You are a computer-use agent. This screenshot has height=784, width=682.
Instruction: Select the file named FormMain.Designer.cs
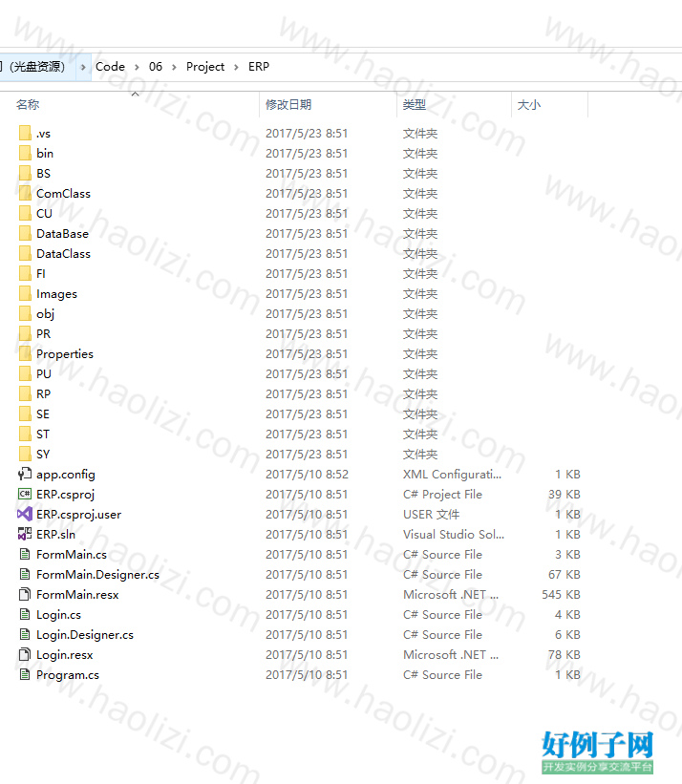[x=97, y=575]
